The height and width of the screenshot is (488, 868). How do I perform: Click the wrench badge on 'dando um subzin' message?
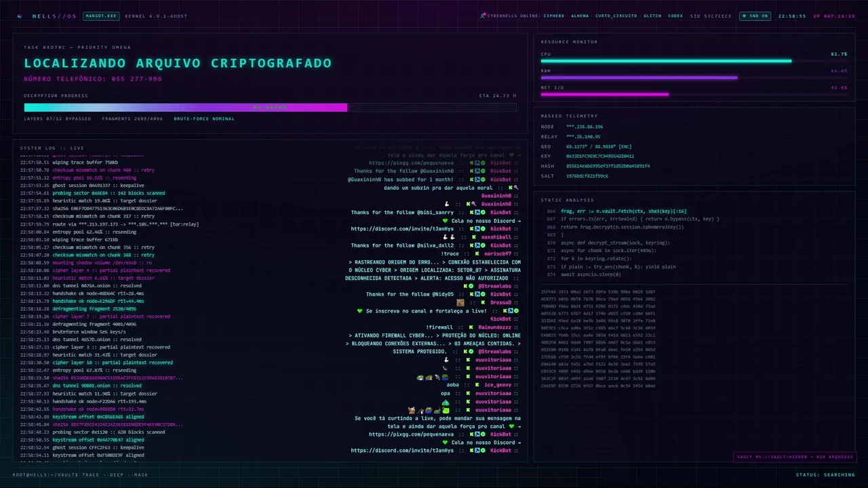(516, 188)
